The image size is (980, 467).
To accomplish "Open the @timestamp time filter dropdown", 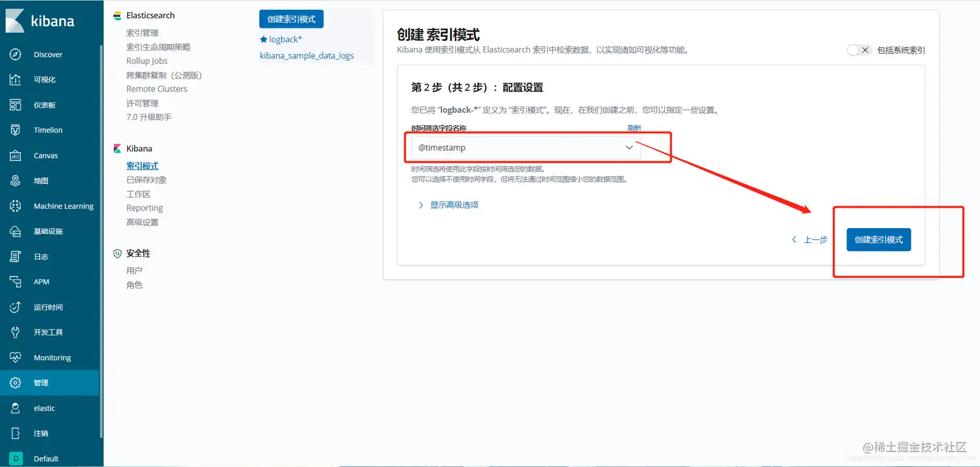I will 526,148.
